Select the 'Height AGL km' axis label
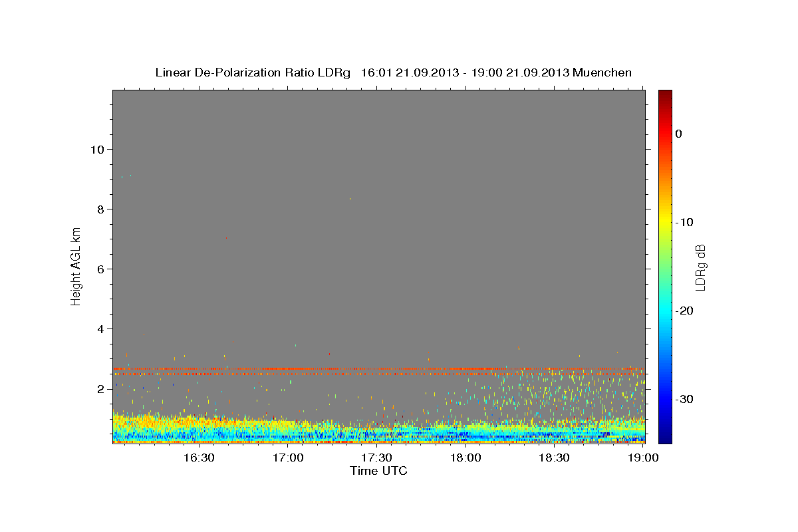 [76, 265]
